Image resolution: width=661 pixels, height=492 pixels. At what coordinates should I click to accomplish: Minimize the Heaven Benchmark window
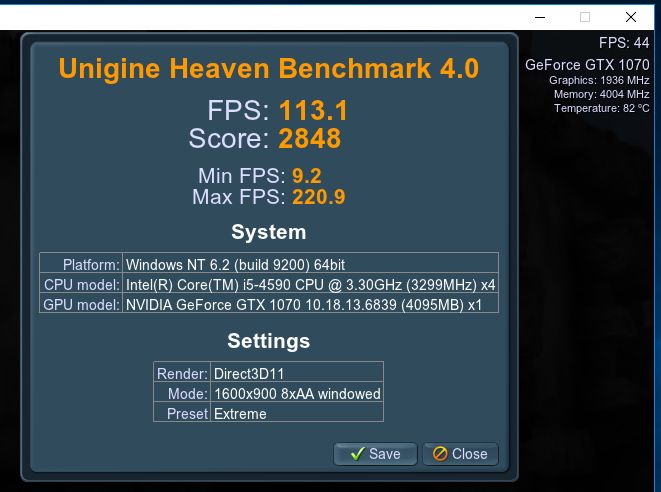[x=540, y=17]
